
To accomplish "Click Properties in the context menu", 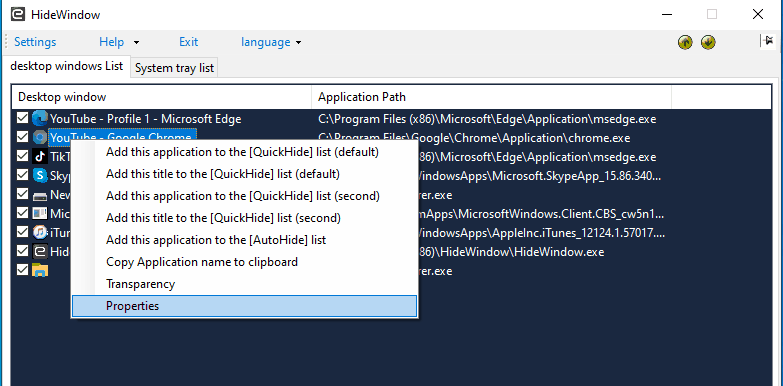I will 244,306.
